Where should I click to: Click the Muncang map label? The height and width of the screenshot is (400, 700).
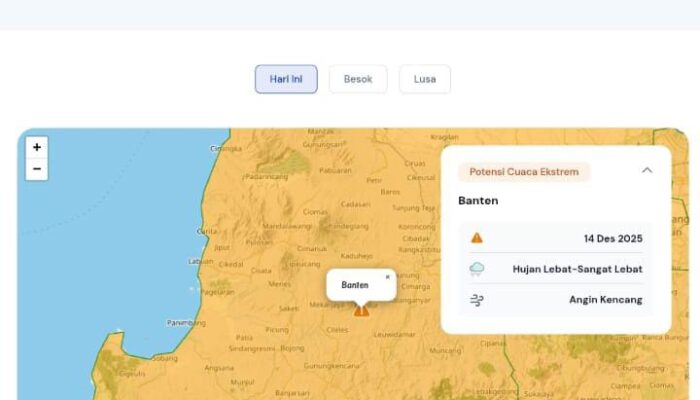click(x=445, y=351)
